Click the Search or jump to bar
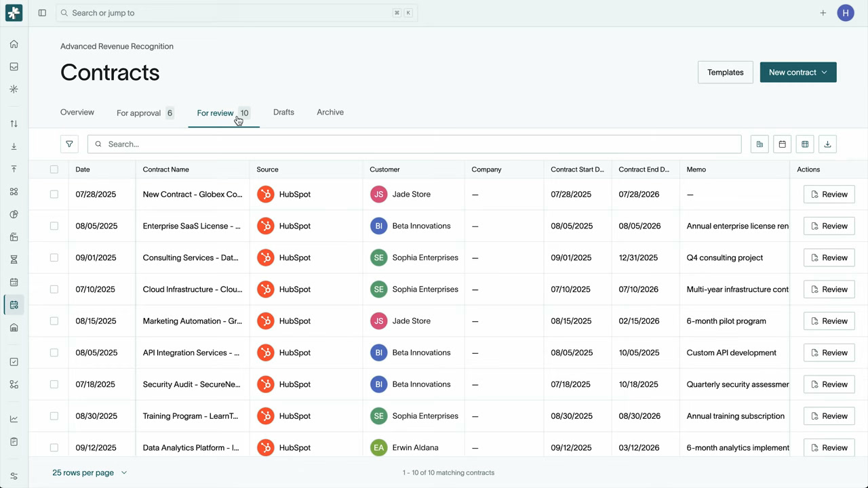The height and width of the screenshot is (488, 868). (x=237, y=13)
